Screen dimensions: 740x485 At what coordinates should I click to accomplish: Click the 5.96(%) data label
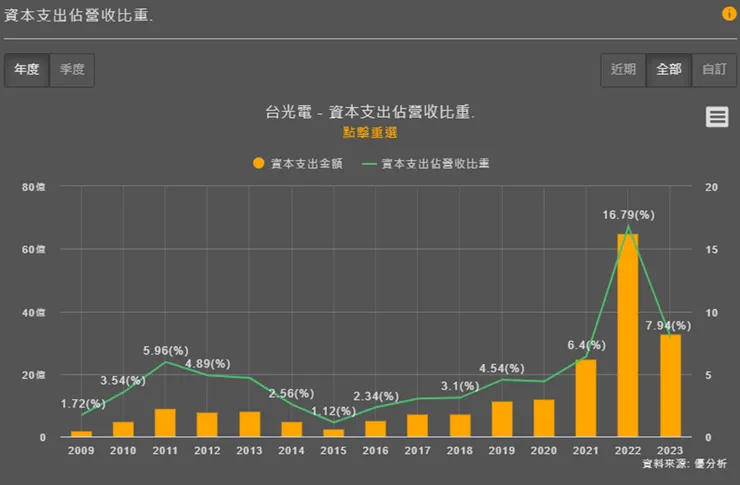[166, 351]
